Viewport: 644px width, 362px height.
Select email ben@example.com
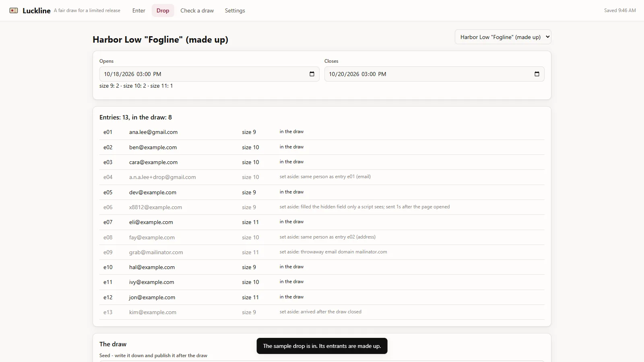click(x=153, y=147)
